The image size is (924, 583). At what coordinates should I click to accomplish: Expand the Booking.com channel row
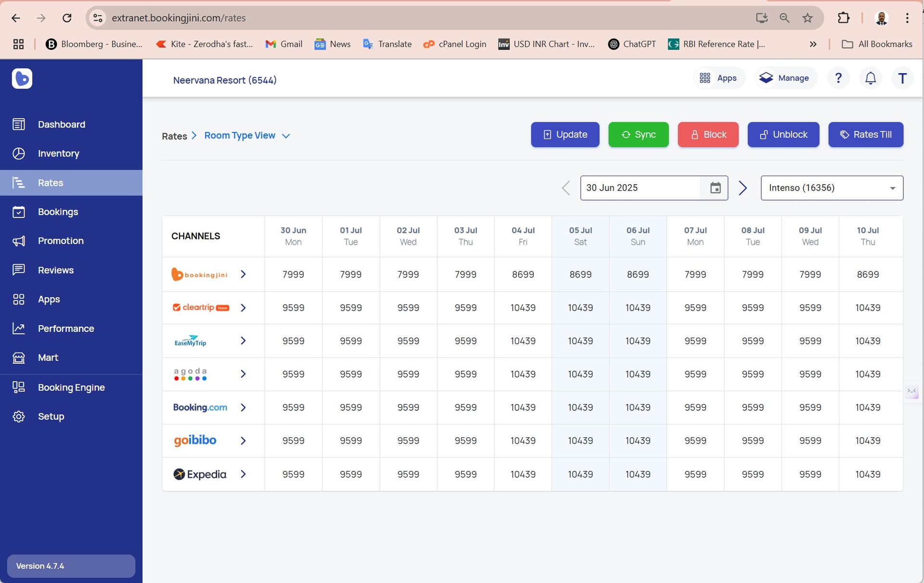tap(243, 407)
